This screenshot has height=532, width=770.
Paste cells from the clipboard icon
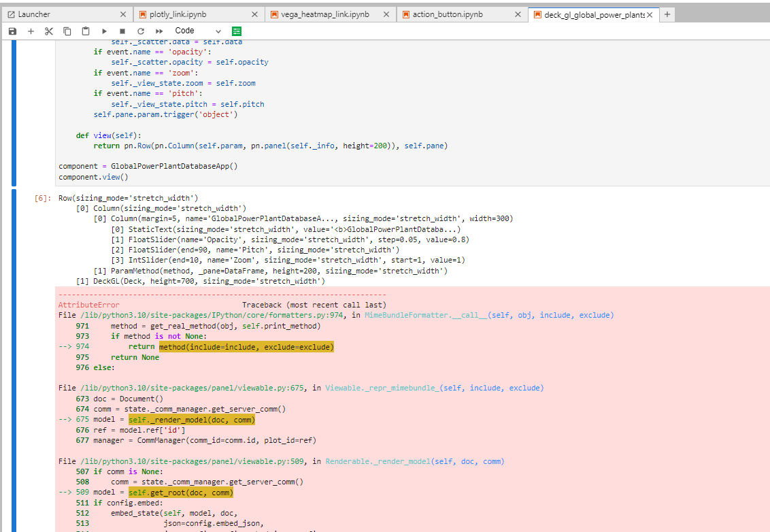click(84, 31)
